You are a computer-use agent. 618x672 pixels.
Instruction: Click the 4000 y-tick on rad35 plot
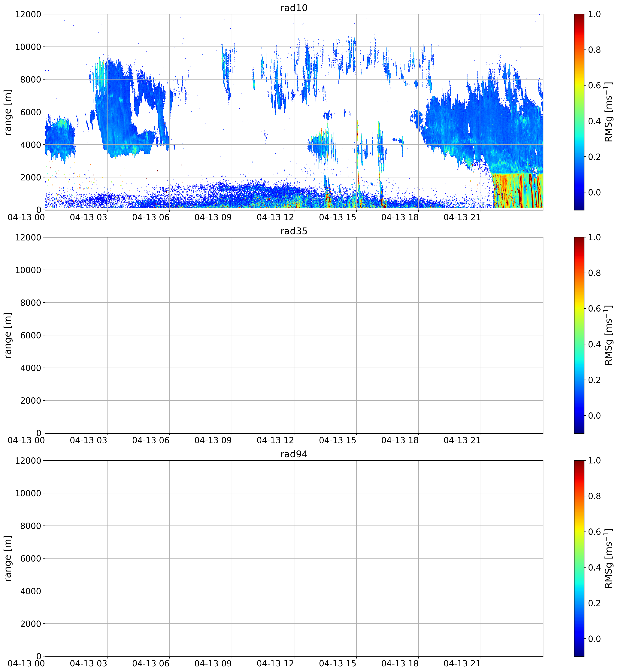pyautogui.click(x=30, y=368)
